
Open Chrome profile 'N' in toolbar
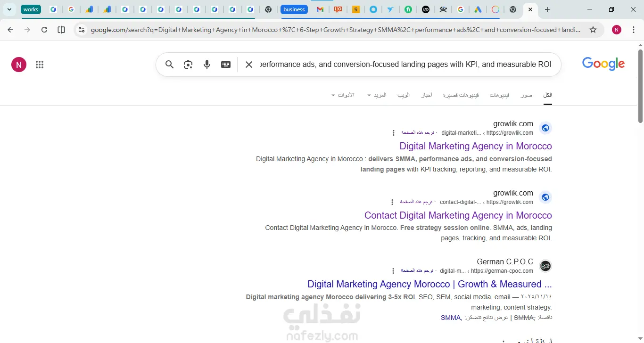(617, 30)
